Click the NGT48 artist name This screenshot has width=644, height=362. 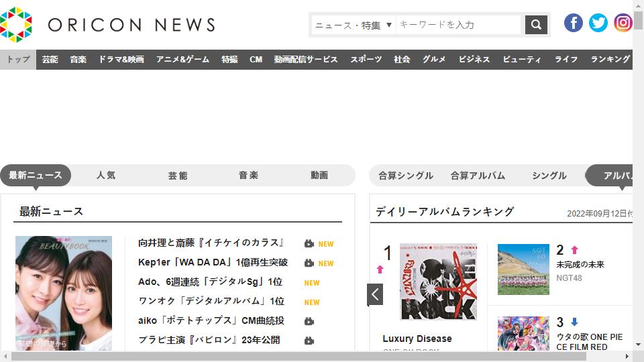pyautogui.click(x=569, y=278)
